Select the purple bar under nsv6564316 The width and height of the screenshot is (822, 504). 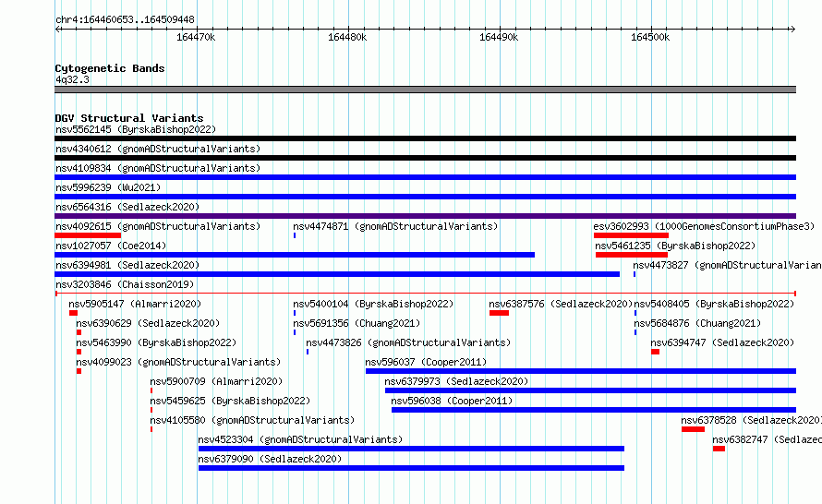coord(425,216)
